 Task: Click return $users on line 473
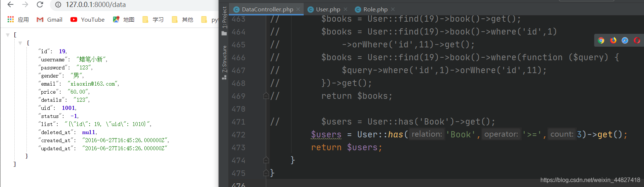point(347,147)
